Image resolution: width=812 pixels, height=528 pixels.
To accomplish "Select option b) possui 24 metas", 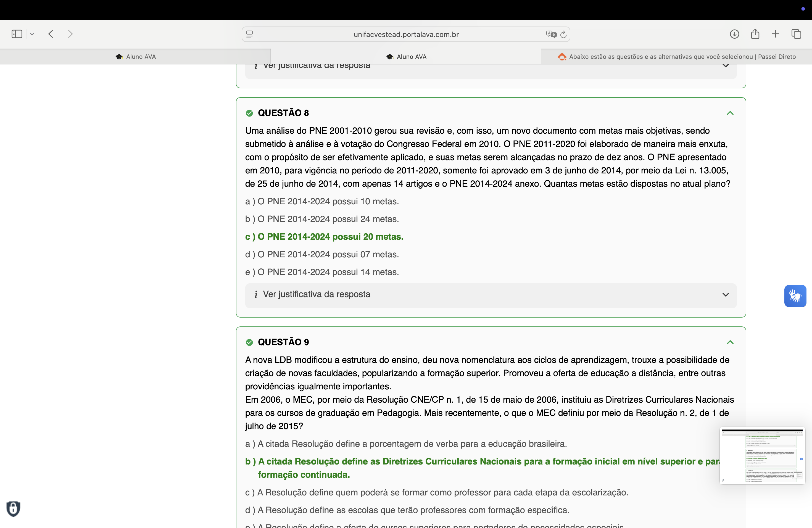I will 322,219.
